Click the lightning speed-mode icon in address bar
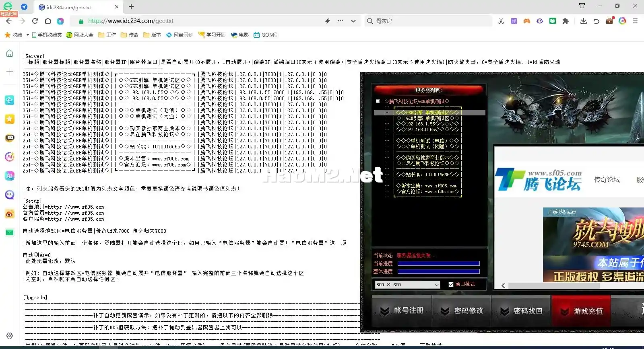The image size is (644, 349). tap(328, 21)
